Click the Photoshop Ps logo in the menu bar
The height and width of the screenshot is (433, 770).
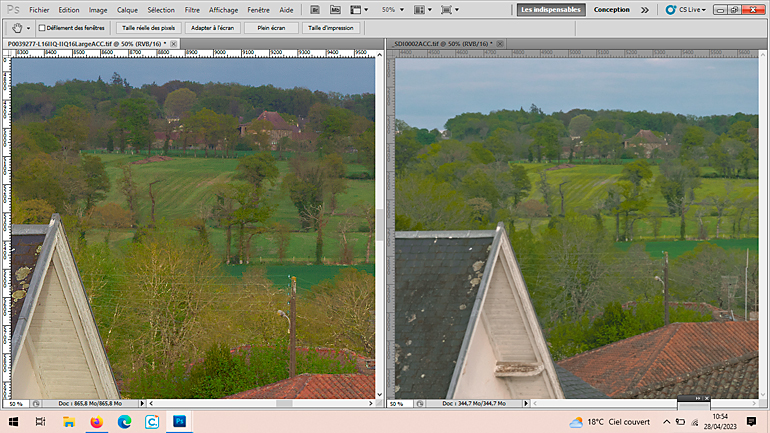(13, 10)
